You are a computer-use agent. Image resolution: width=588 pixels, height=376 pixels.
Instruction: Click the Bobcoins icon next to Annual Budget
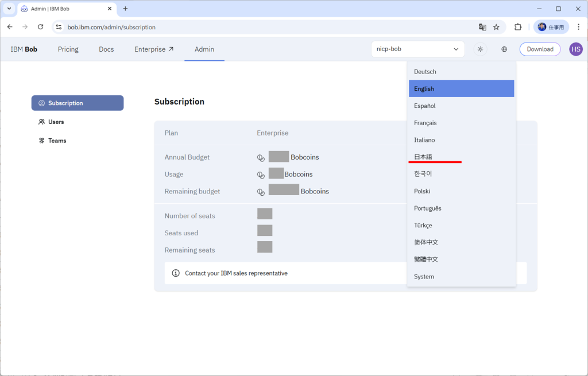point(261,158)
